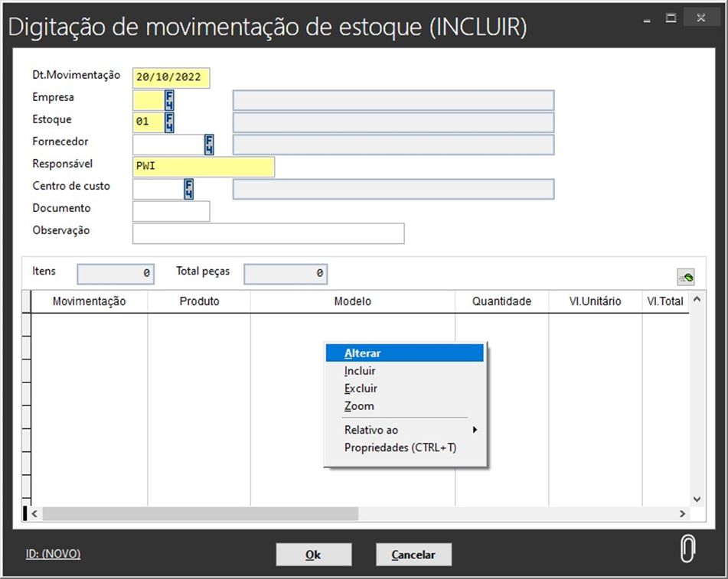Edit the Responsável field containing PWI
This screenshot has width=728, height=579.
point(204,167)
